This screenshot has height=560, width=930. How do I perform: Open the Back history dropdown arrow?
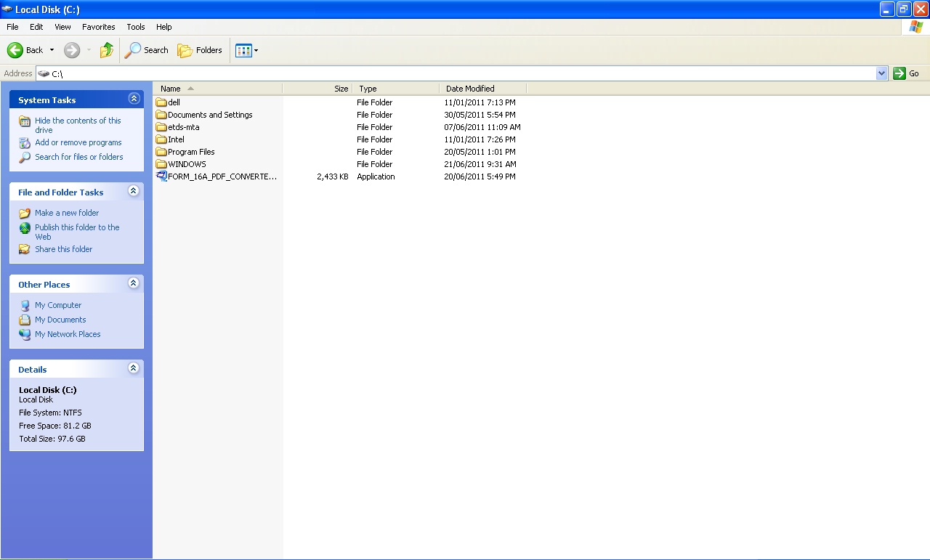click(x=52, y=50)
